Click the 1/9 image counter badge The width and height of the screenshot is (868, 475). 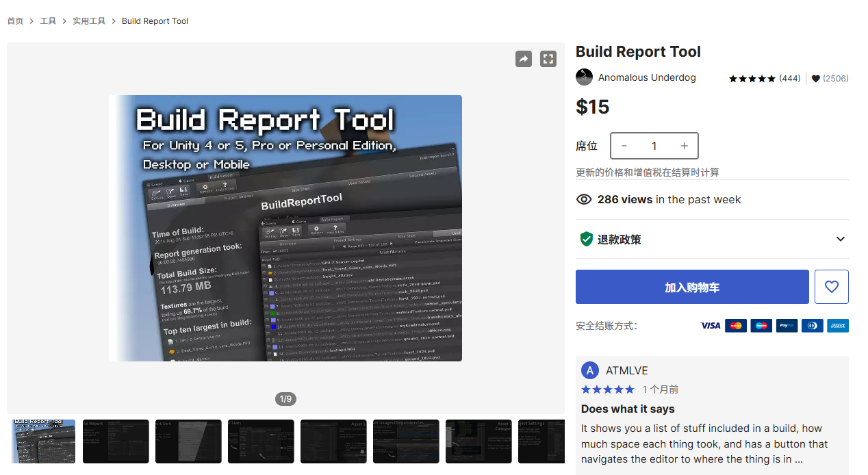[285, 398]
